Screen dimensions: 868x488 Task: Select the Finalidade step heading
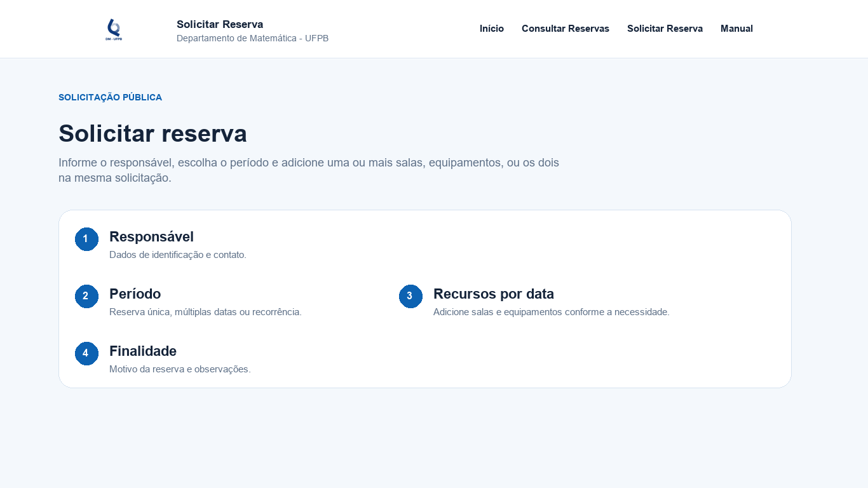click(x=143, y=351)
